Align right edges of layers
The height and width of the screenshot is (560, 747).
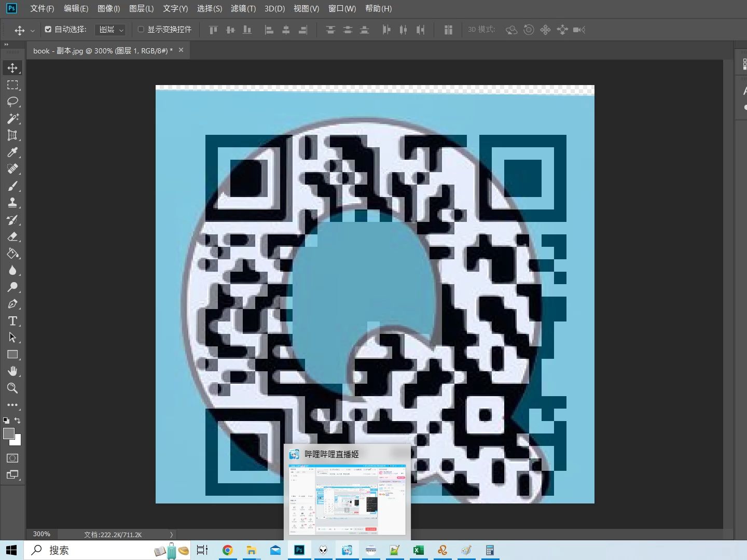click(303, 30)
